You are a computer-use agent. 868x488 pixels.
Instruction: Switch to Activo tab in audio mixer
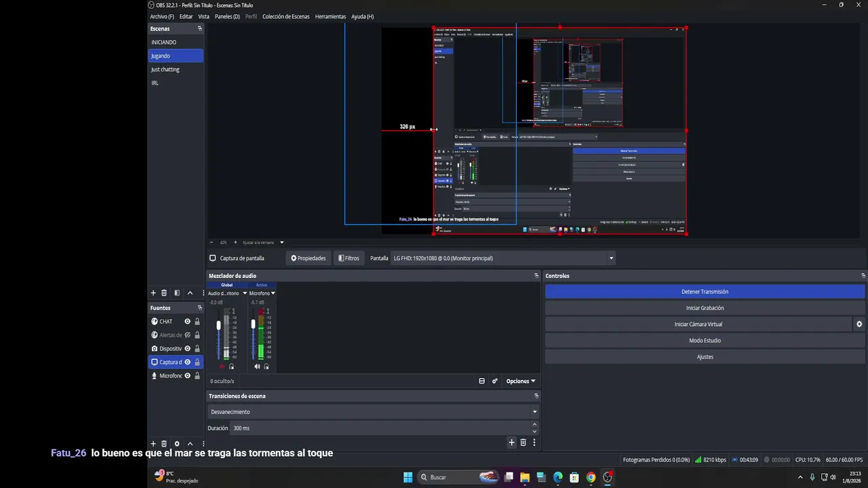[262, 285]
